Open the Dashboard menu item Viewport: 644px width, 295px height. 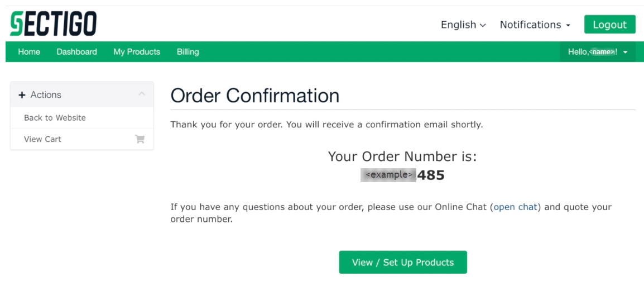click(x=76, y=52)
